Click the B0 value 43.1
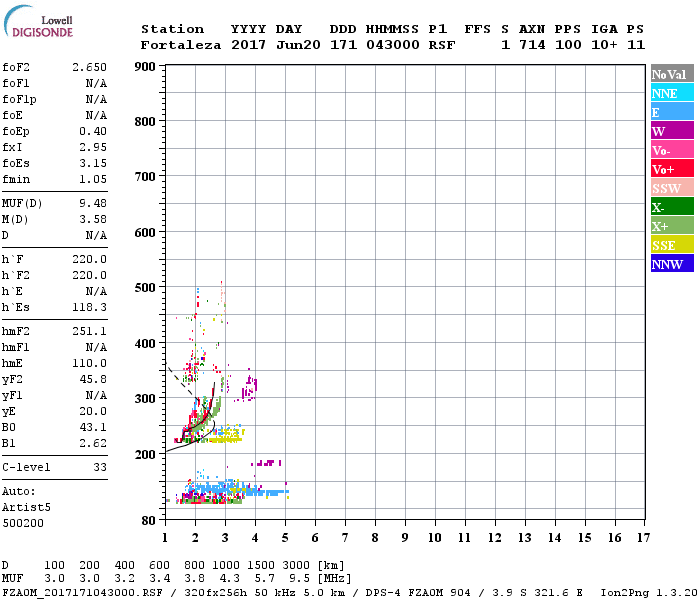Screen dimensions: 700x600 [93, 427]
